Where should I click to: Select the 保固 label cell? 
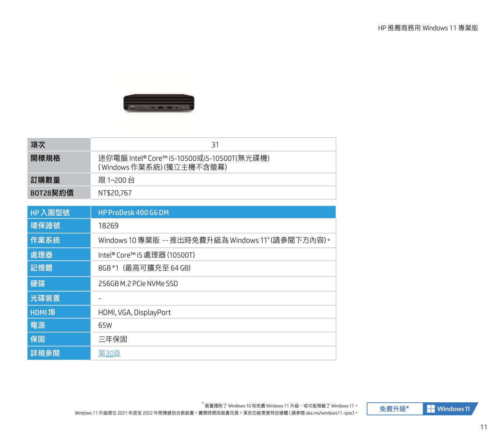point(59,339)
